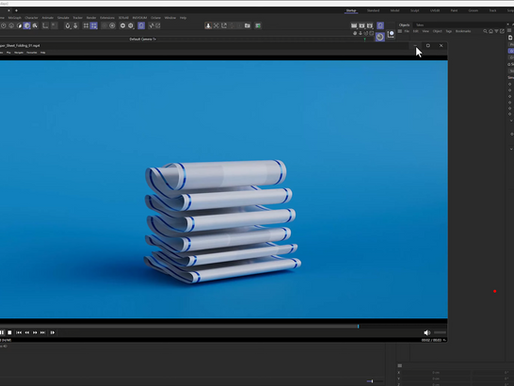Open the player's Favorites menu
The height and width of the screenshot is (386, 514).
click(32, 53)
